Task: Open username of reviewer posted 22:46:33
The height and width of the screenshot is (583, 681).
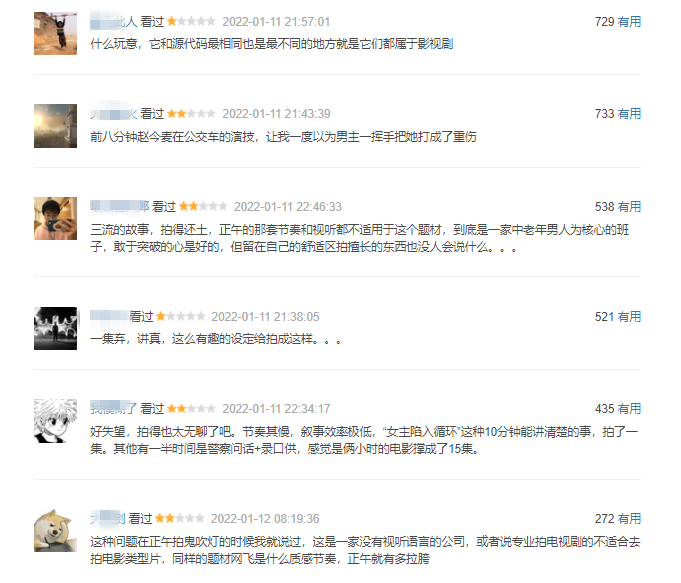Action: pyautogui.click(x=119, y=207)
